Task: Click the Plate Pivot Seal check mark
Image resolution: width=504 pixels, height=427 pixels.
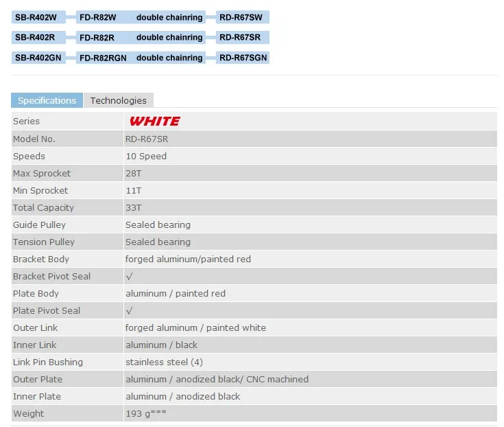Action: 129,311
